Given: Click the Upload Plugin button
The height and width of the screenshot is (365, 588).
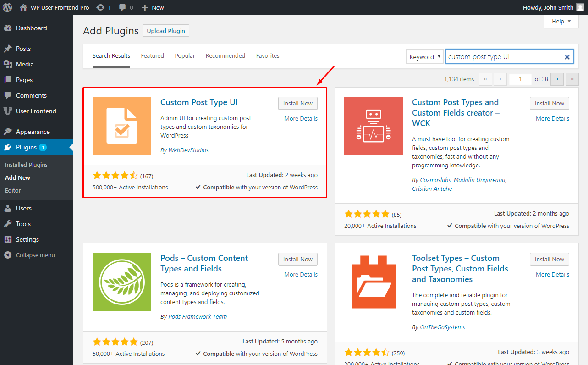Looking at the screenshot, I should 166,31.
